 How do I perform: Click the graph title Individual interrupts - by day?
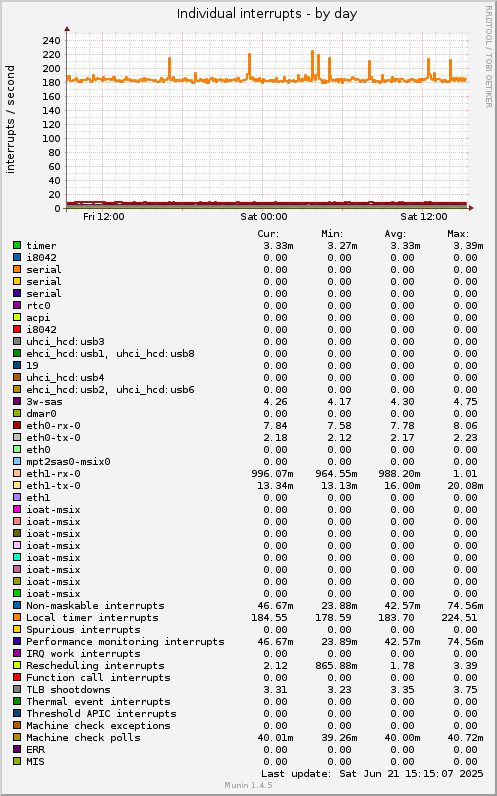click(267, 14)
